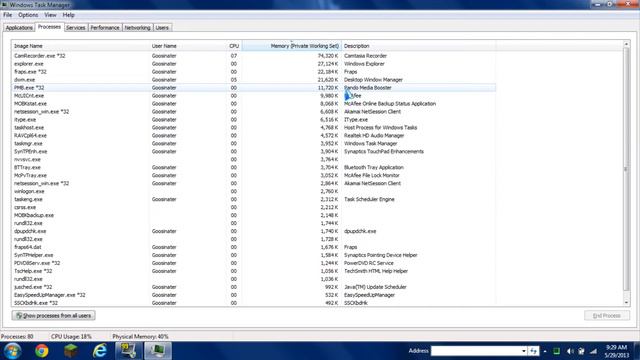The height and width of the screenshot is (360, 640).
Task: Launch Google Chrome from taskbar
Action: pyautogui.click(x=42, y=351)
